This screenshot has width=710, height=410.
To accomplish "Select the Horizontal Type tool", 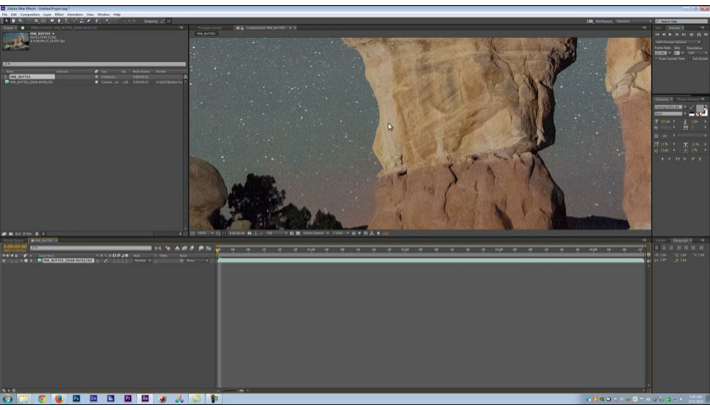I will [x=66, y=21].
